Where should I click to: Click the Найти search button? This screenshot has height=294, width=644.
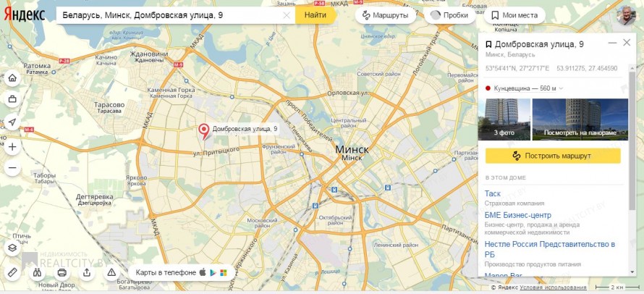[x=315, y=16]
